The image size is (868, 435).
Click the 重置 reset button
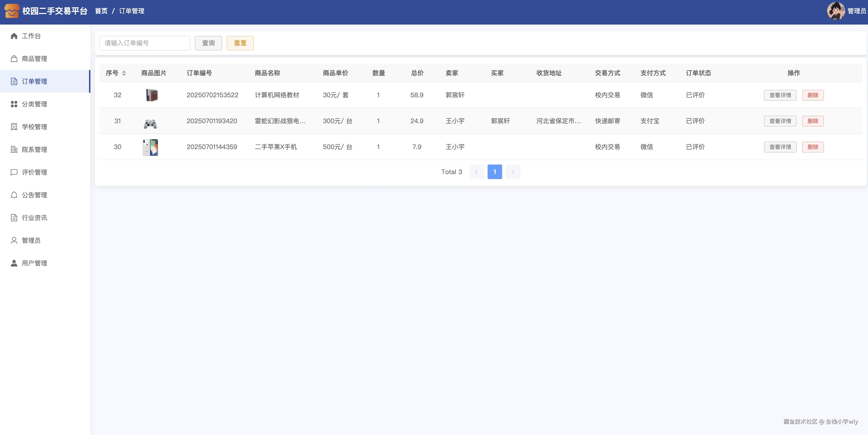240,43
